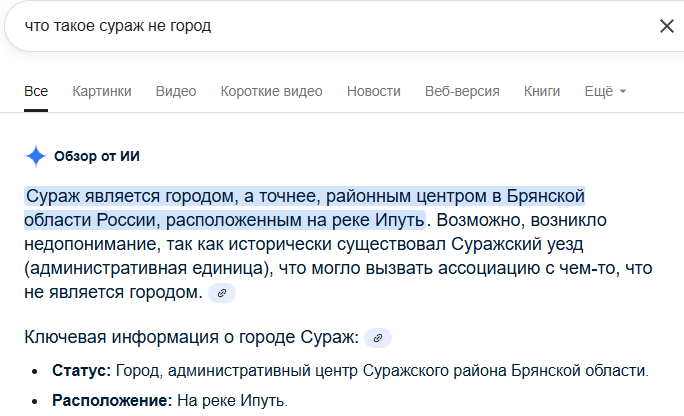Select the Все tab
Image resolution: width=684 pixels, height=416 pixels.
click(x=36, y=91)
